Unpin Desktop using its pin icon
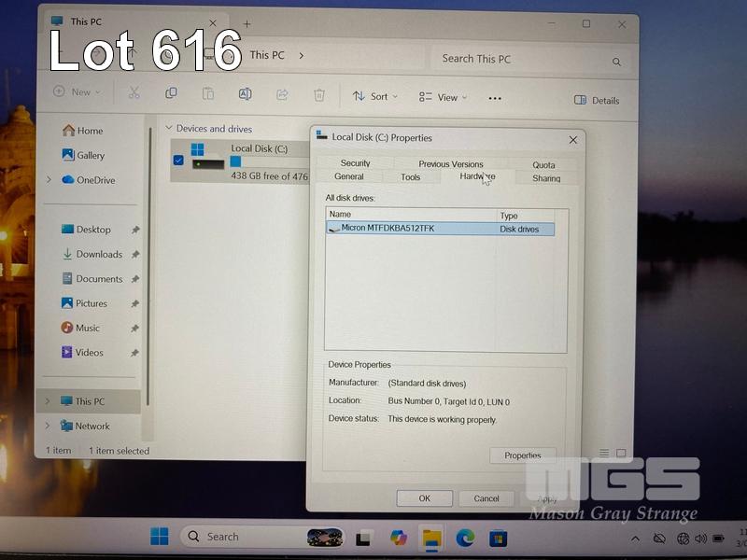 [x=135, y=230]
